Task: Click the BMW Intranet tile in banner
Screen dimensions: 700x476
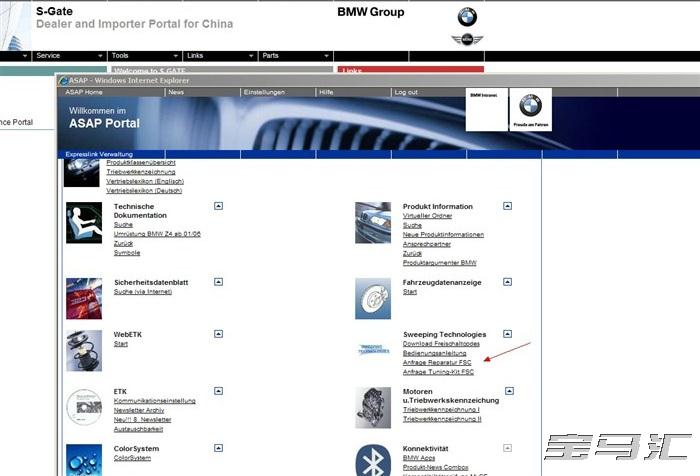Action: point(487,110)
